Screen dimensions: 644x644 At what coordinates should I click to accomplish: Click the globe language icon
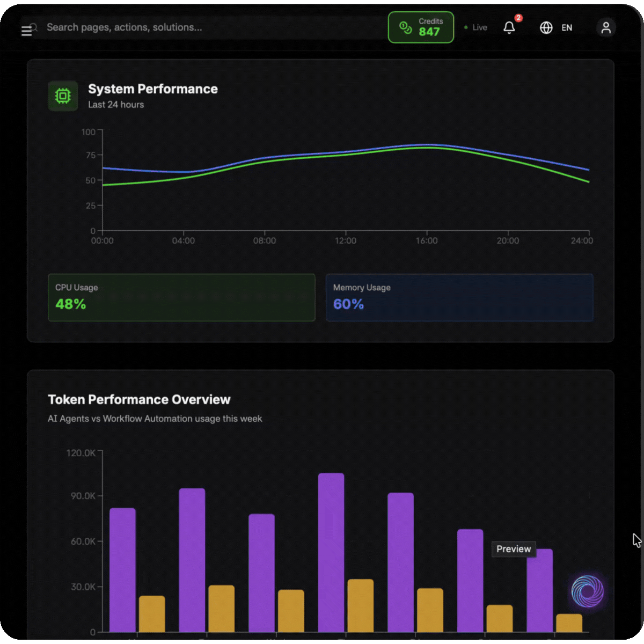[x=546, y=28]
